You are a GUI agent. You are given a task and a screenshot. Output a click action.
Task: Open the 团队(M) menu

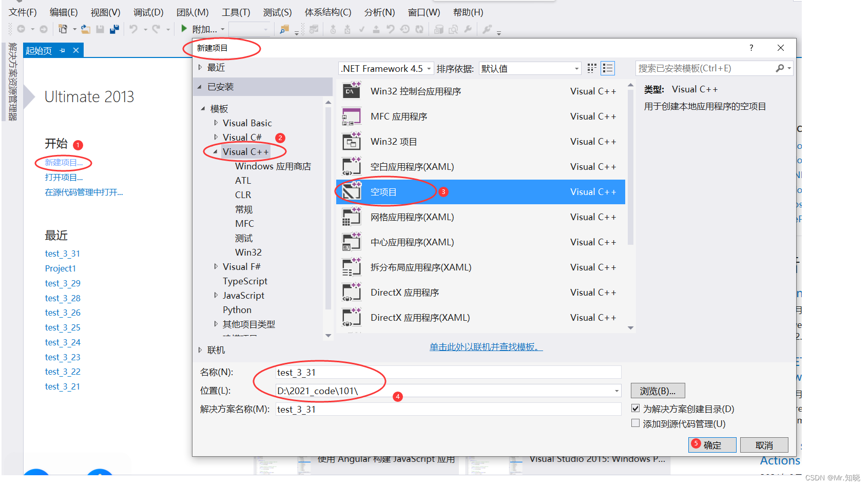(192, 12)
